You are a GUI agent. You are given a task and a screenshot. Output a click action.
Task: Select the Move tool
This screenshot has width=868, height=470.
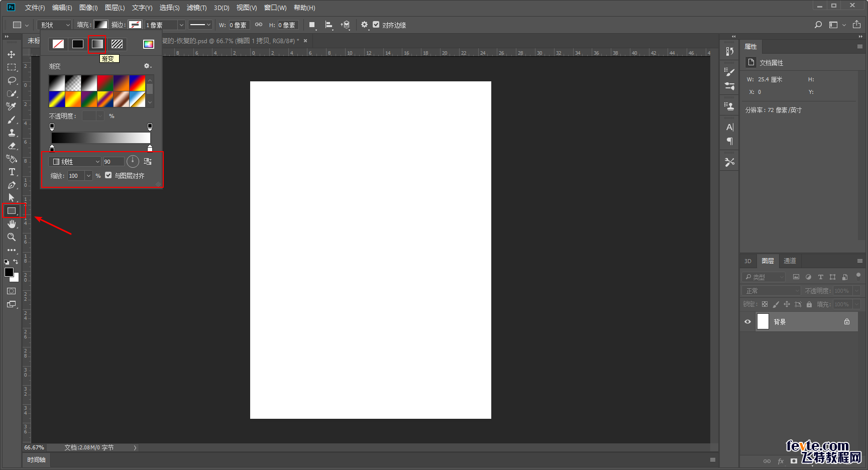pyautogui.click(x=11, y=54)
